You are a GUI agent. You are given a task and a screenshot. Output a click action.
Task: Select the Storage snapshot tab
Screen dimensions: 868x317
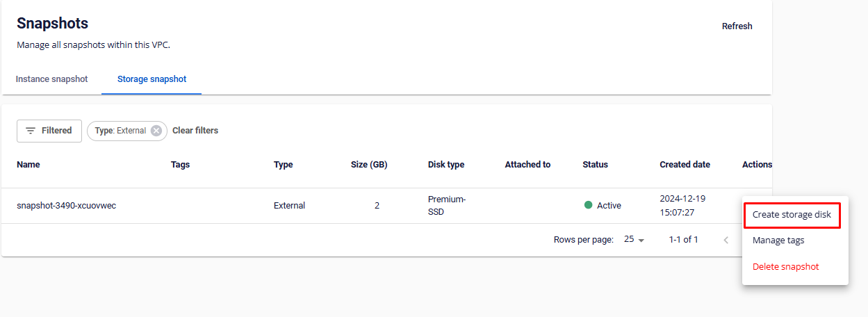coord(152,79)
